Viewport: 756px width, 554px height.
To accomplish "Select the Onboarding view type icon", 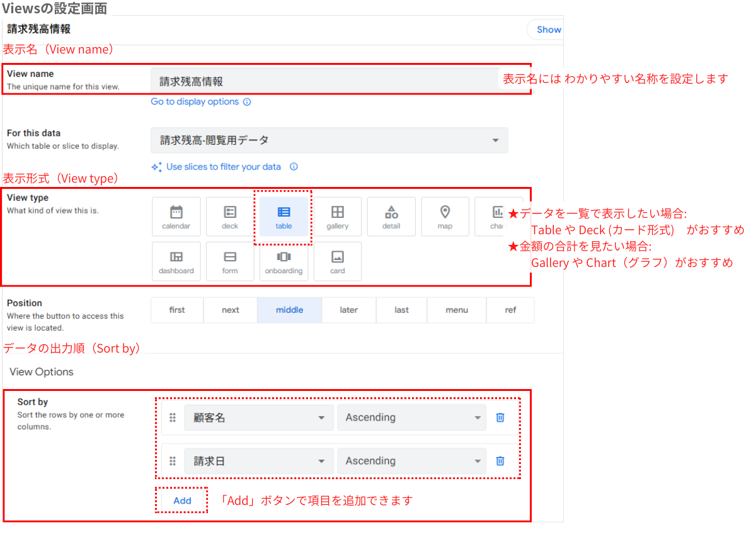I will (x=283, y=261).
